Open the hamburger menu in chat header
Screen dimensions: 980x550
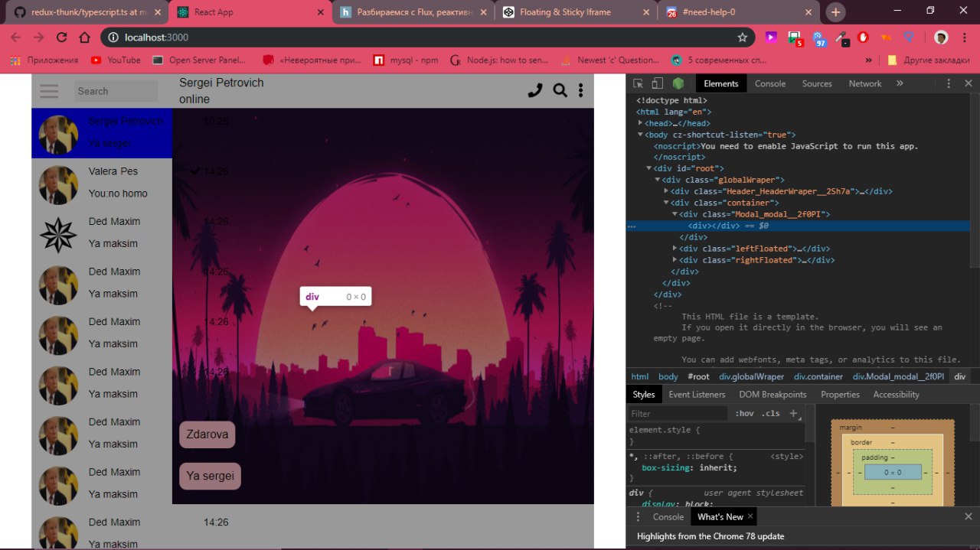49,91
